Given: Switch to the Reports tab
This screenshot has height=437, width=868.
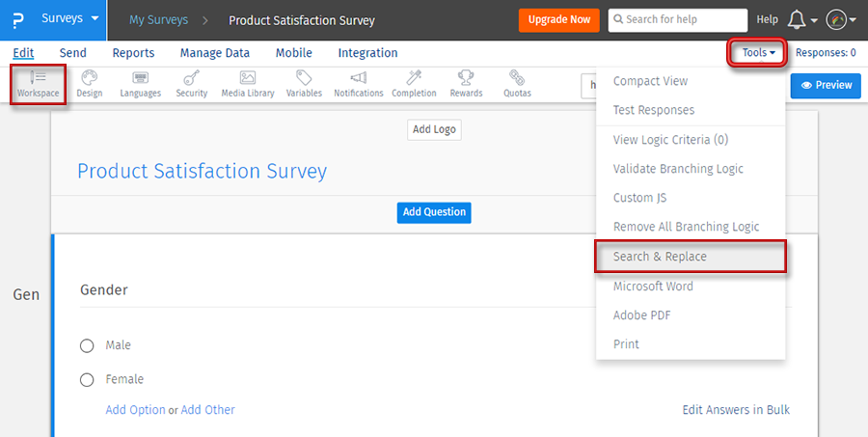Looking at the screenshot, I should (133, 53).
